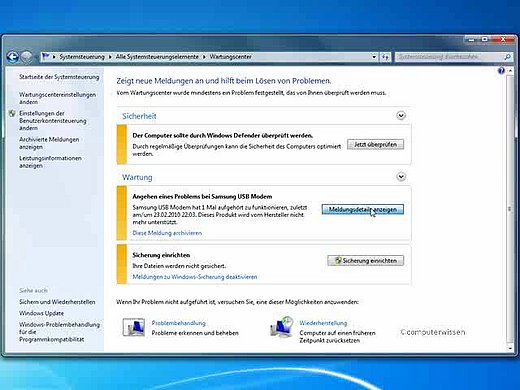Maximize the Wartungscenter window
This screenshot has height=390, width=520.
(x=484, y=40)
